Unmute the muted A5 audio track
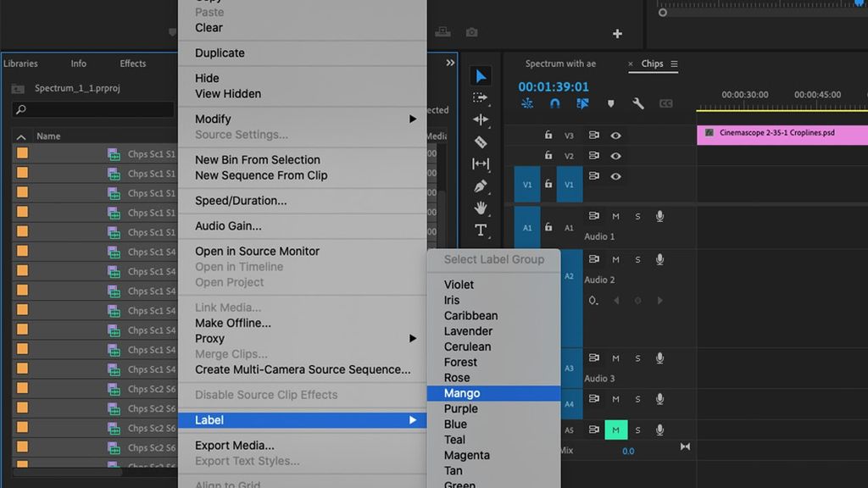This screenshot has height=488, width=868. [x=615, y=430]
